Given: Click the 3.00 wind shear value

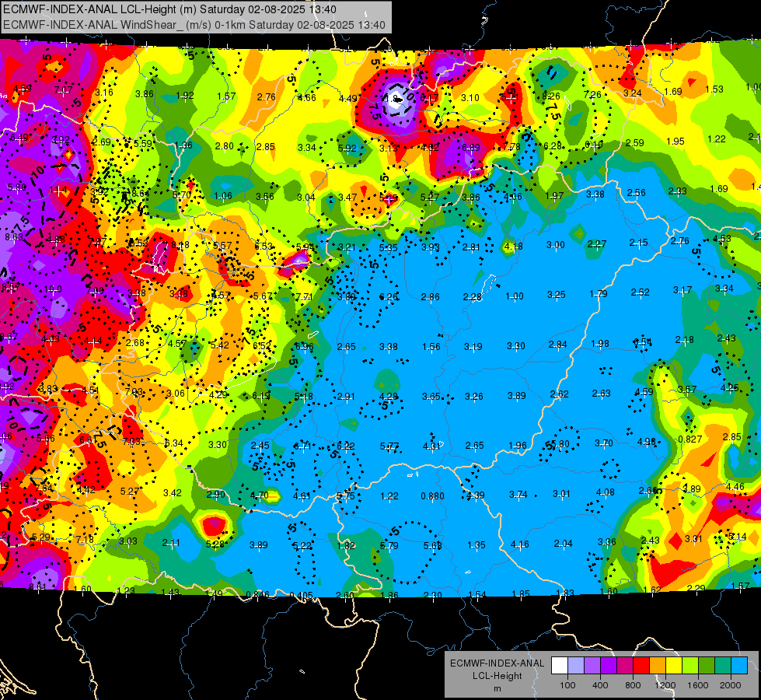Looking at the screenshot, I should (x=556, y=245).
